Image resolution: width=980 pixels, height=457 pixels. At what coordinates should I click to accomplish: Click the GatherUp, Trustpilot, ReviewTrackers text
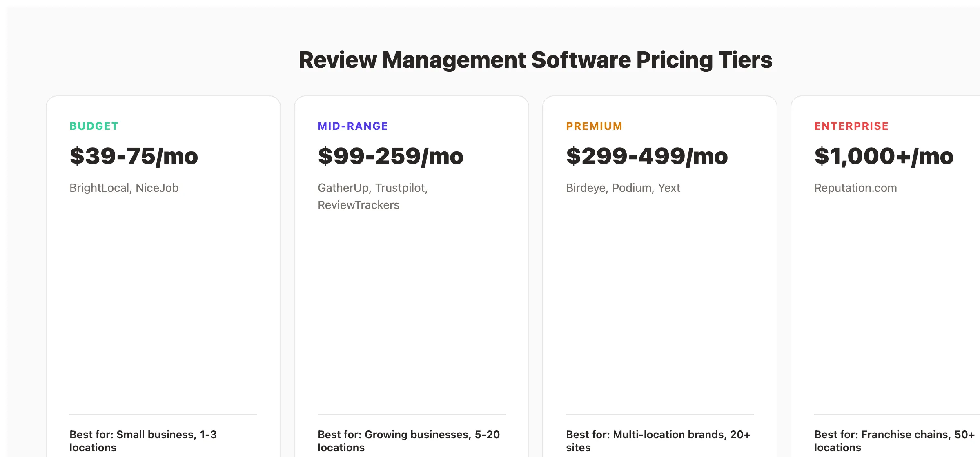coord(373,196)
